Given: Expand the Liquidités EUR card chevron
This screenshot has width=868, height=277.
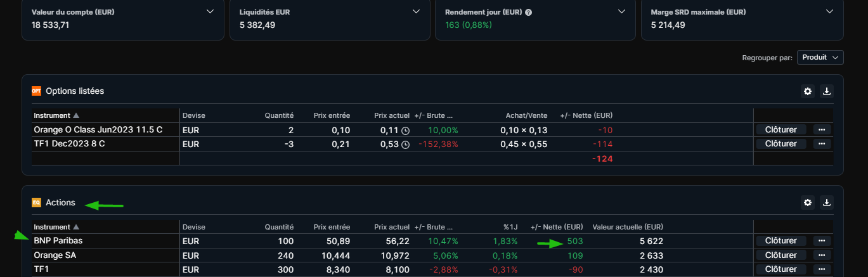Looking at the screenshot, I should pos(416,11).
